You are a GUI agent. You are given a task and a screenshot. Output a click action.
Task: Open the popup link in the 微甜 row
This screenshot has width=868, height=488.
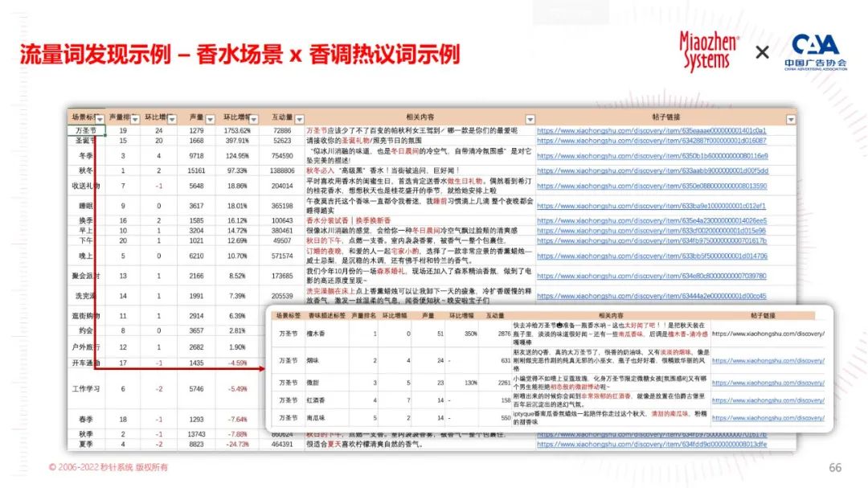tap(768, 383)
